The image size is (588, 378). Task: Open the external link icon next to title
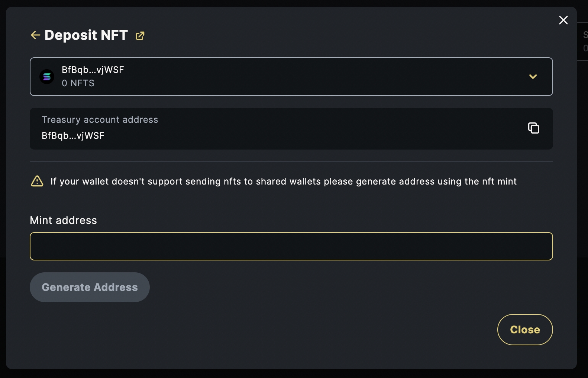[x=140, y=36]
